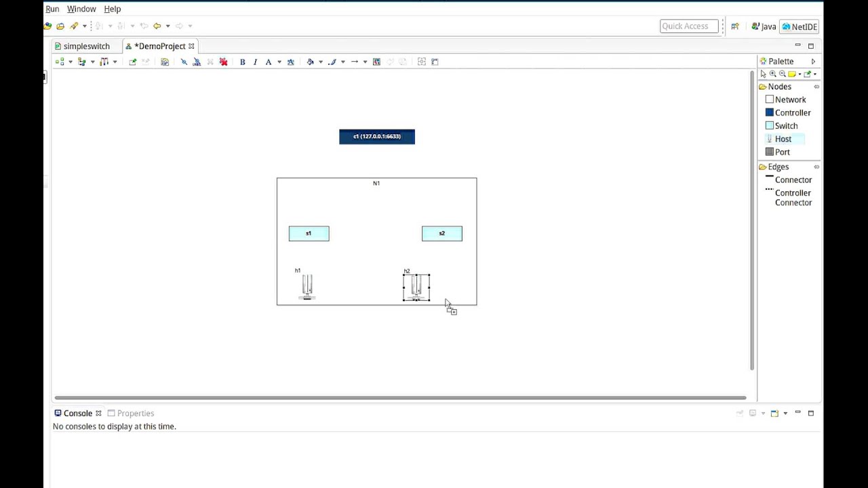Select the Palette Zoom Out tool
868x488 pixels.
(782, 74)
